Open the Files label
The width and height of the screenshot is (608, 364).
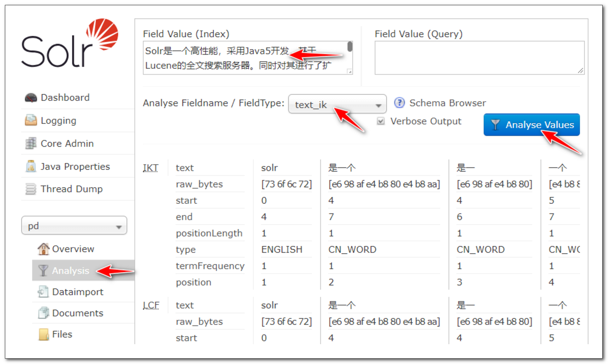point(62,334)
